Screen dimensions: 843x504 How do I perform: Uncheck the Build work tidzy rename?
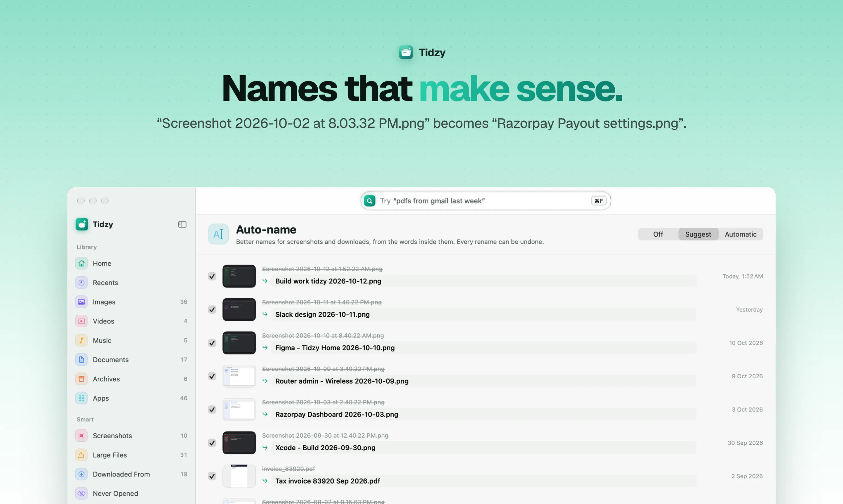coord(212,276)
